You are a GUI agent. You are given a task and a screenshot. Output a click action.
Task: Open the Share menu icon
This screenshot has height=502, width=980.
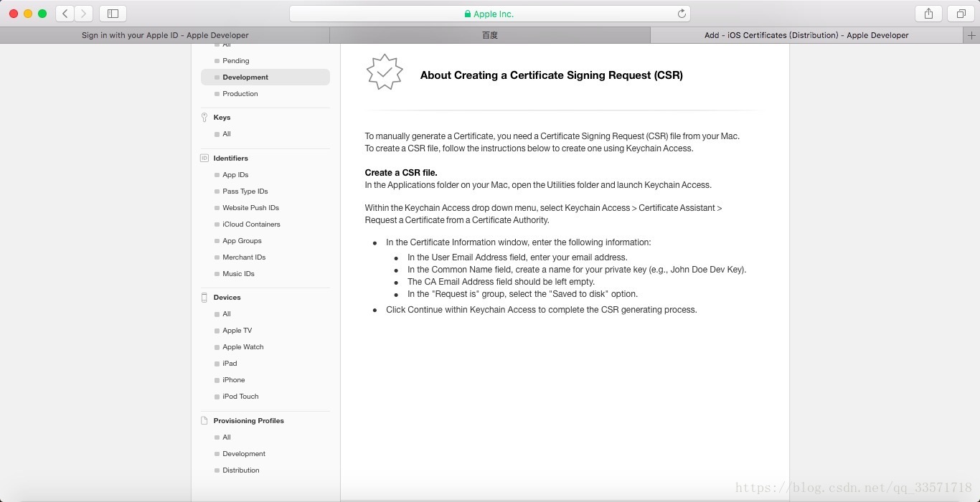[928, 14]
